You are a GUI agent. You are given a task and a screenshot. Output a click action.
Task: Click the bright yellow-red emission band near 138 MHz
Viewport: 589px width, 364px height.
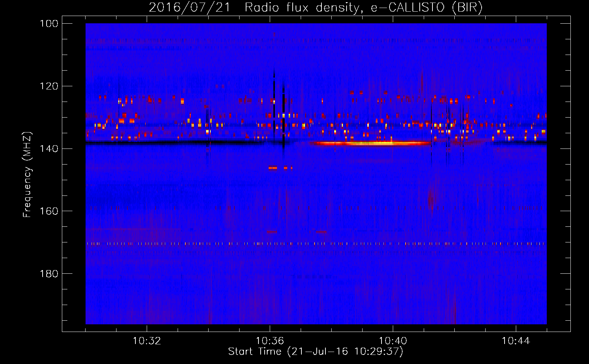pos(371,143)
